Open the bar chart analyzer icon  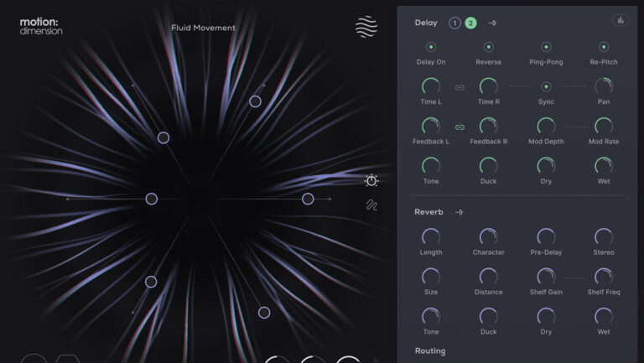point(621,20)
